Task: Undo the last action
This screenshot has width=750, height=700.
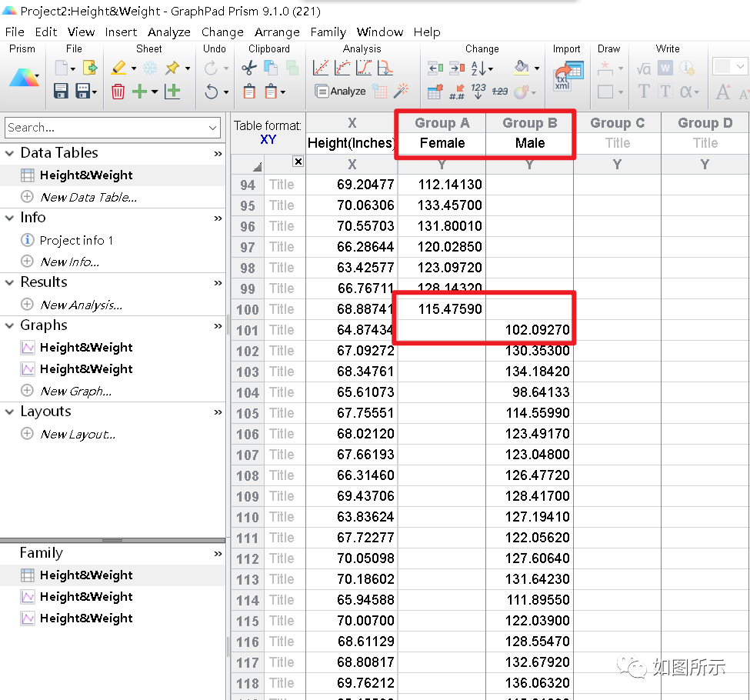Action: pos(211,91)
